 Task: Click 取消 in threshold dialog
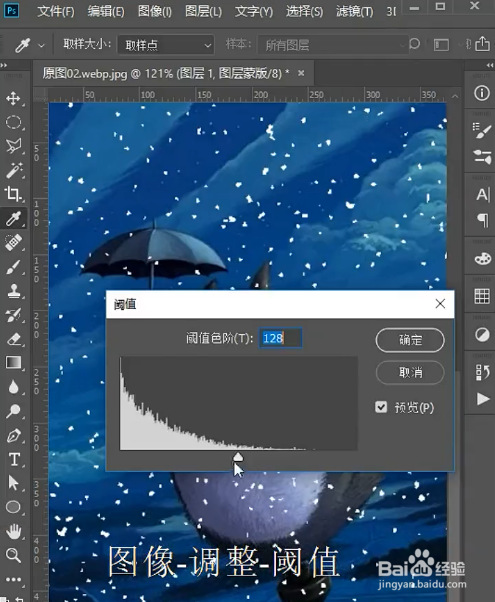410,372
